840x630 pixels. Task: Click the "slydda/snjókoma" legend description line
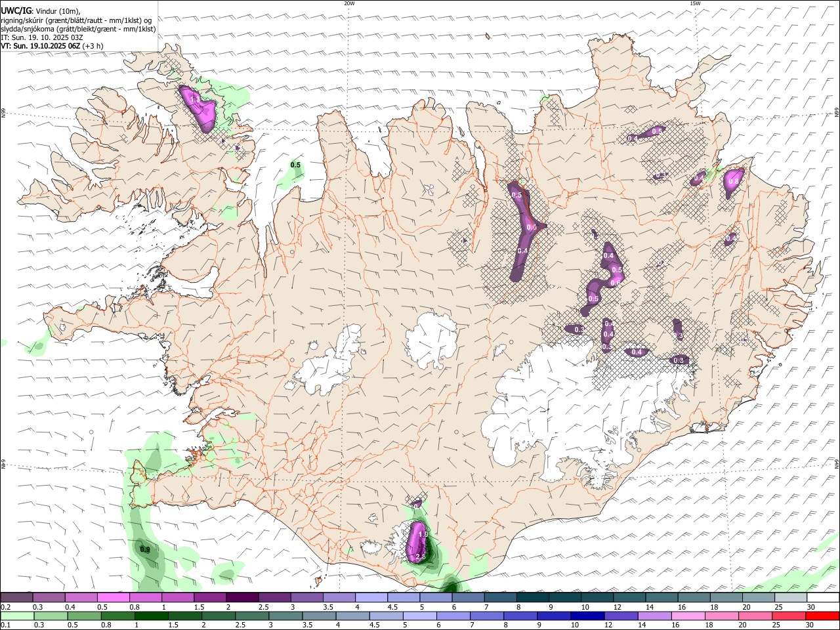tap(78, 28)
